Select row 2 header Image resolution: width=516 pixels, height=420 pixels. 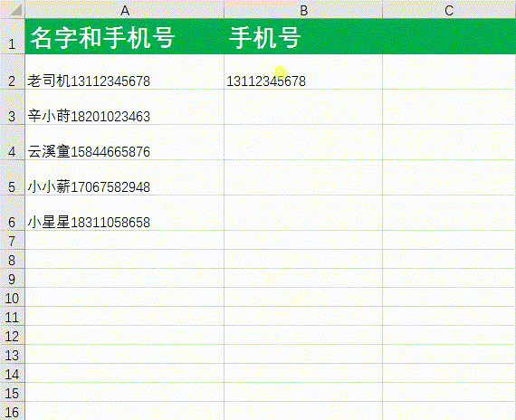13,72
